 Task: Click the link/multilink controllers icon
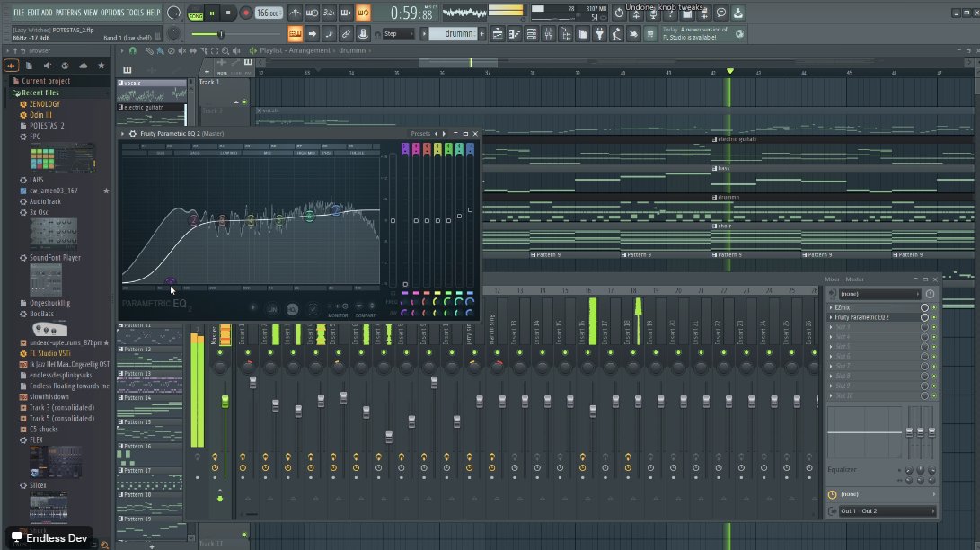click(346, 34)
